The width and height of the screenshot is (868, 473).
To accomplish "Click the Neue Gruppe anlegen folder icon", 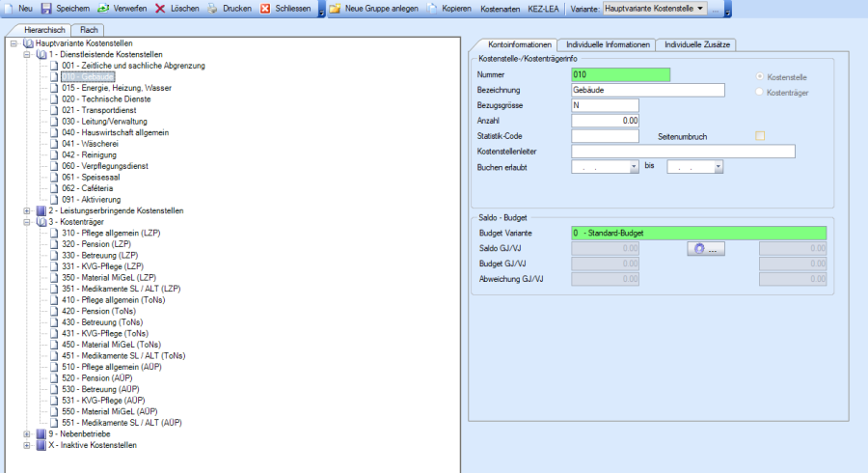I will (335, 9).
